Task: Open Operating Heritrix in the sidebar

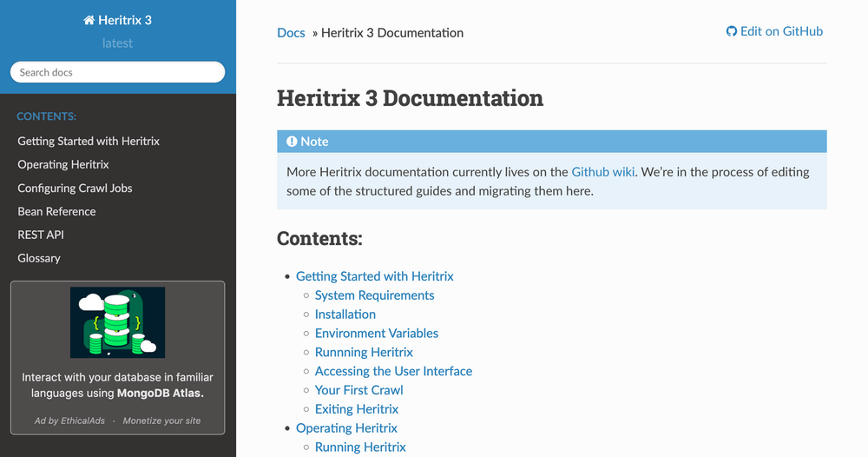Action: coord(63,164)
